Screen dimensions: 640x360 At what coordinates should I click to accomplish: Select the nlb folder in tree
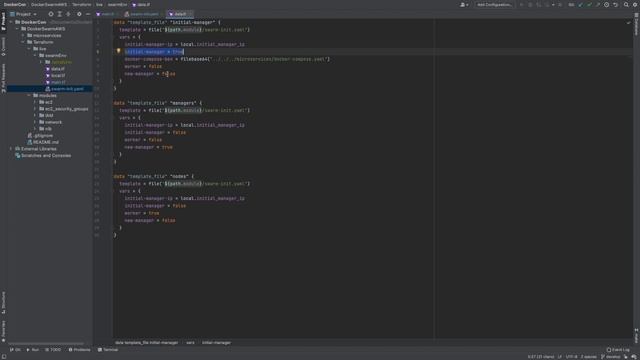click(x=45, y=129)
